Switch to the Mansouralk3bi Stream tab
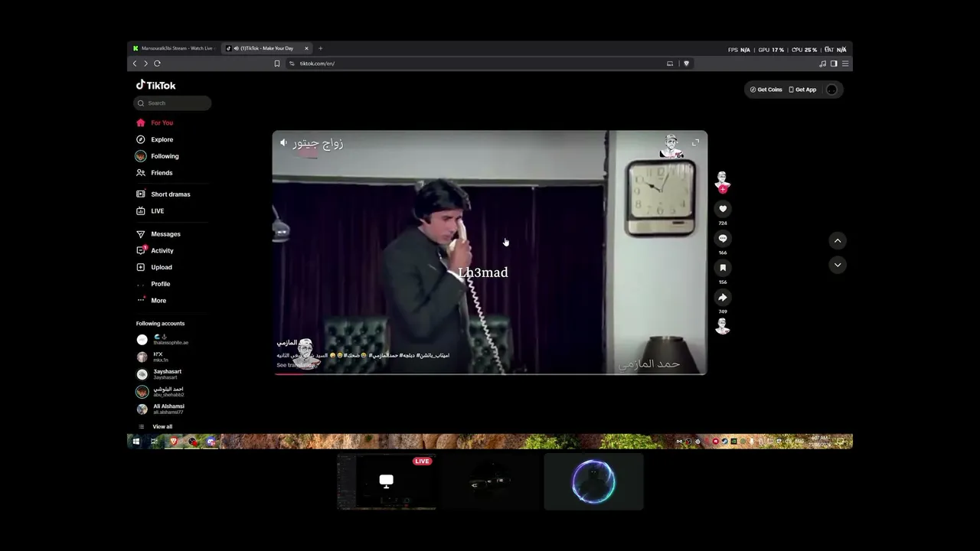Viewport: 980px width, 551px height. pyautogui.click(x=174, y=48)
